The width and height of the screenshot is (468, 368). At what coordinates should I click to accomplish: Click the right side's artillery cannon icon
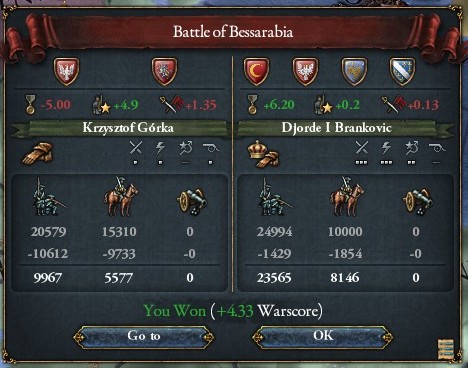pyautogui.click(x=418, y=201)
